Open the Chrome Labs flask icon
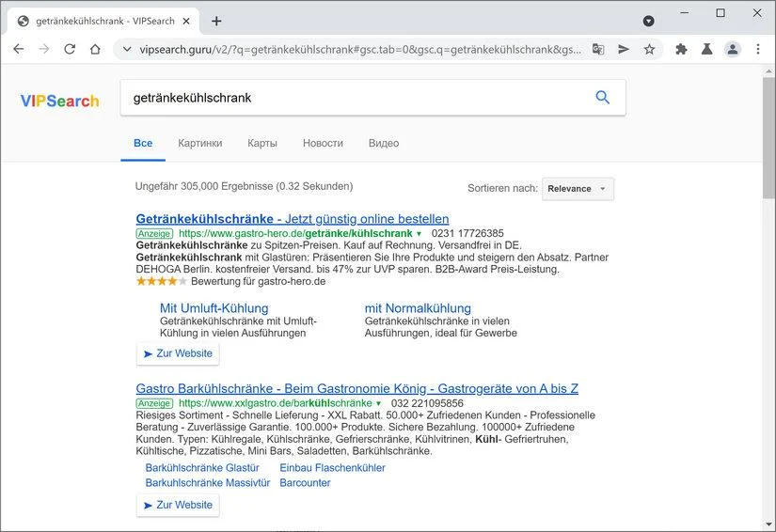The image size is (776, 532). 706,49
